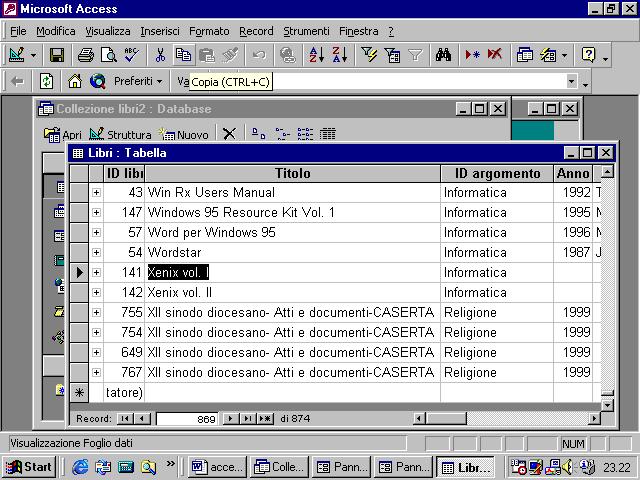Click the Office Assistant help icon
640x480 pixels.
588,55
